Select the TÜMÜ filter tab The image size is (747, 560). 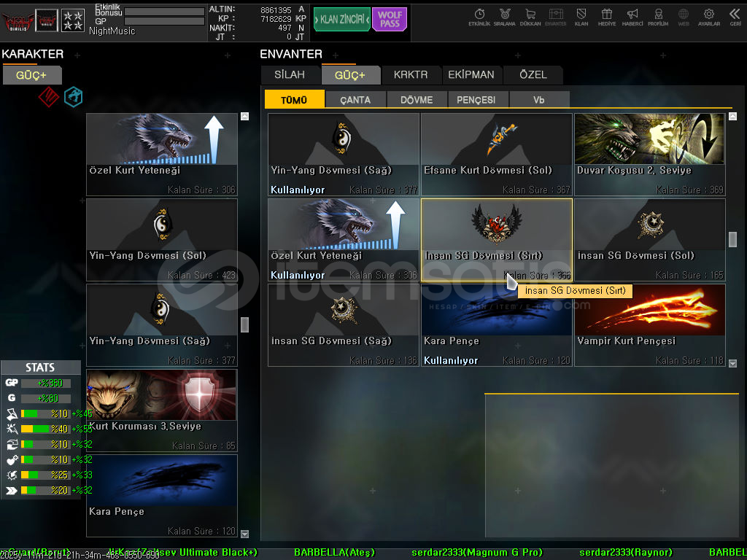[x=294, y=99]
